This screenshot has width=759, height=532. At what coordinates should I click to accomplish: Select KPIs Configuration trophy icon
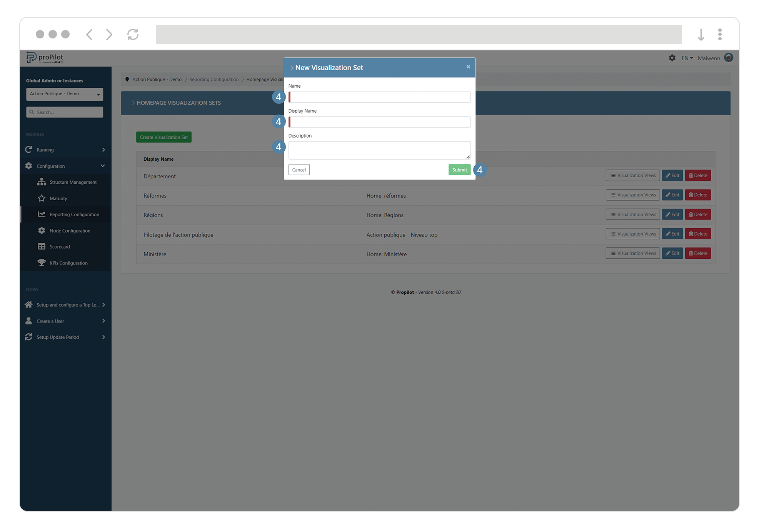pos(42,263)
